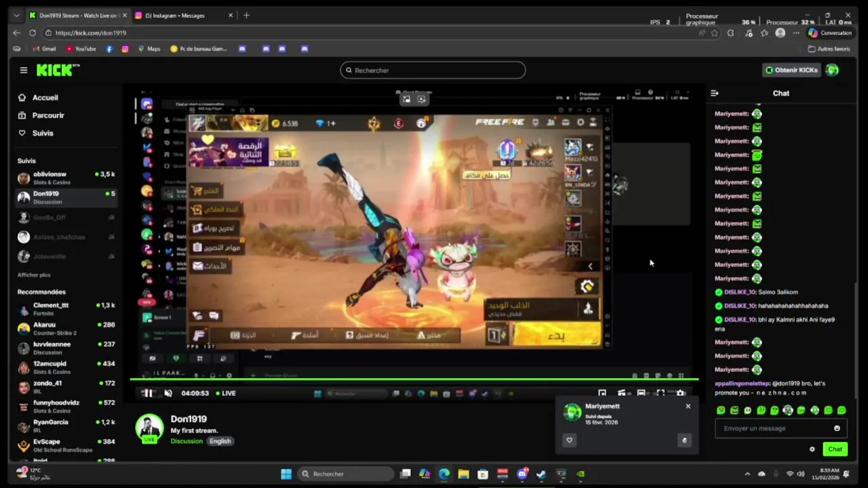Open Maps bookmark
This screenshot has width=868, height=488.
click(x=149, y=49)
